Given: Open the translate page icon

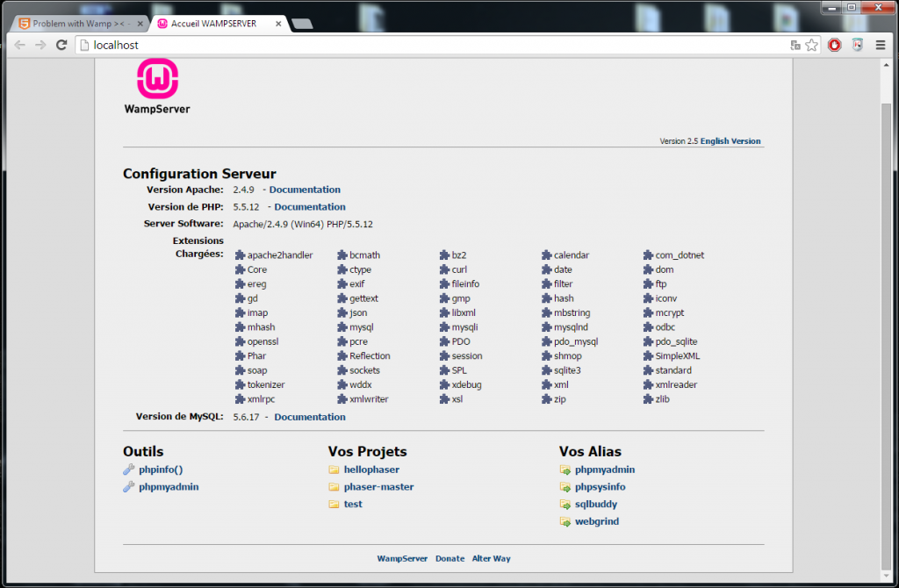Looking at the screenshot, I should [x=795, y=46].
